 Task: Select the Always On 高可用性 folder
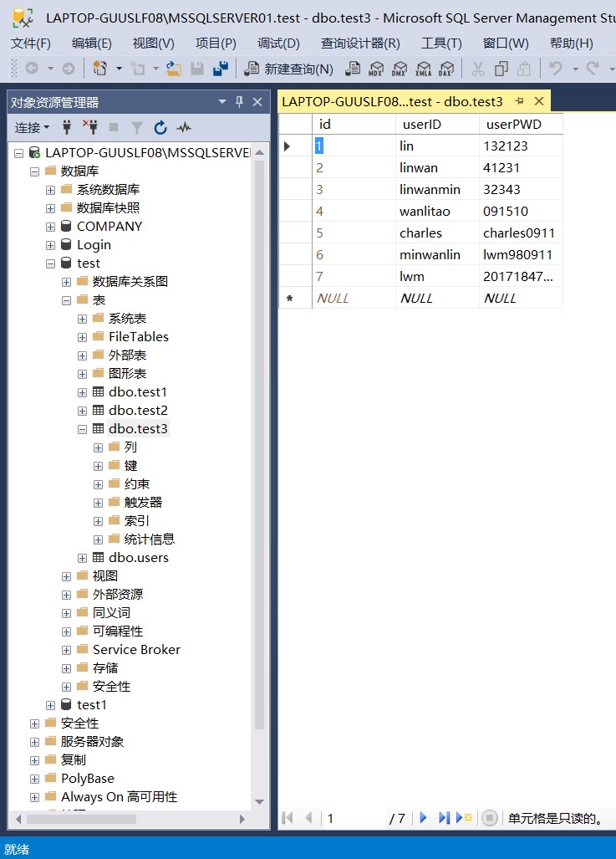(119, 797)
